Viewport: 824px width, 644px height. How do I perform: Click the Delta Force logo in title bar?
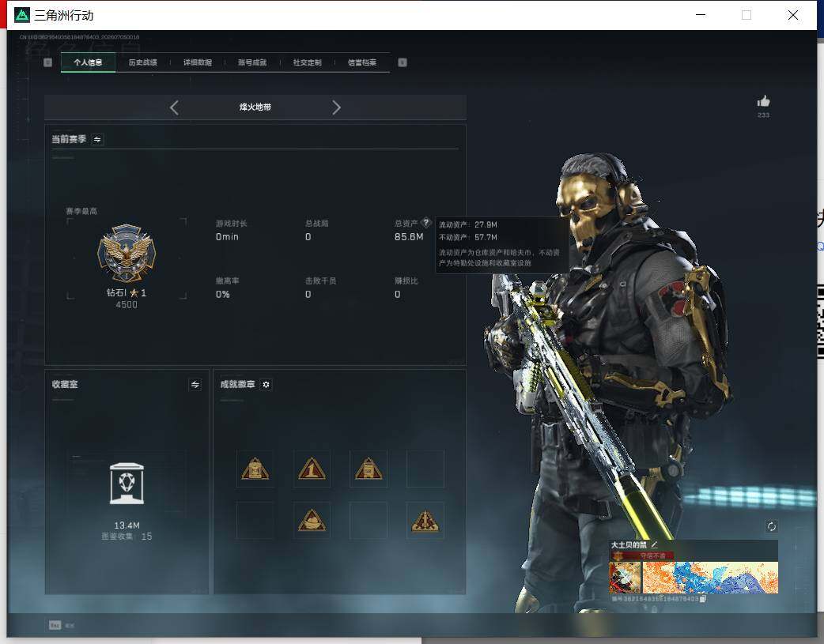point(22,15)
